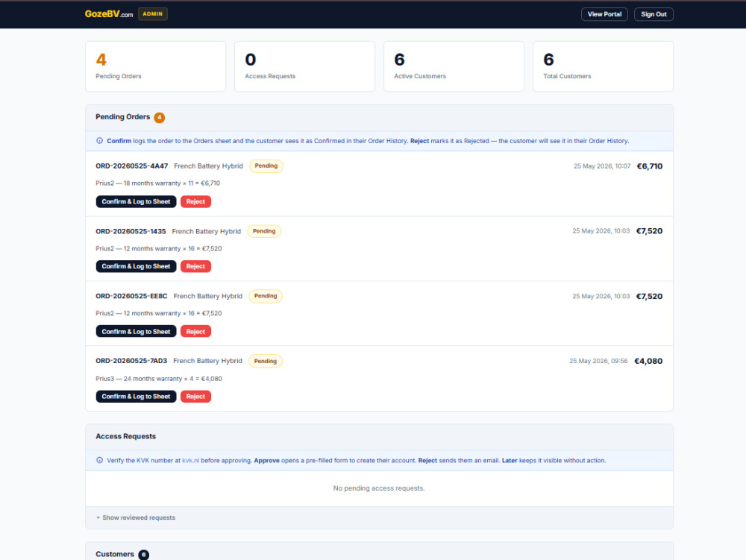Click the Pending Orders section heading
The image size is (746, 560).
[123, 117]
